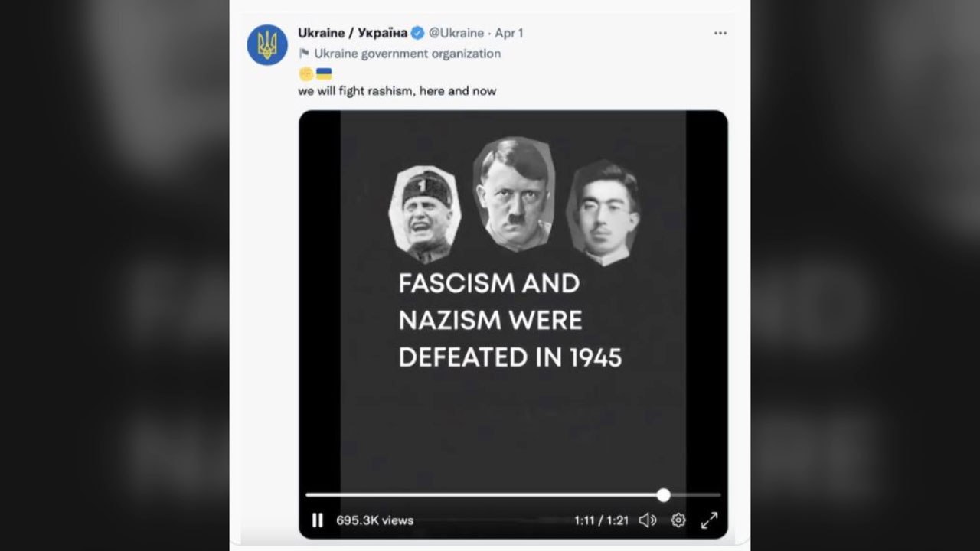
Task: Expand the video to fullscreen
Action: coord(709,520)
